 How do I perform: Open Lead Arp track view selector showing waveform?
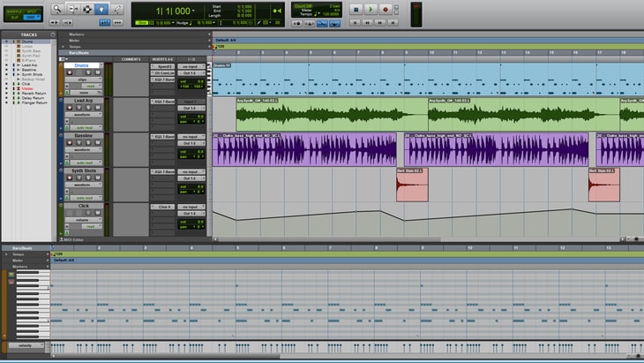(84, 114)
